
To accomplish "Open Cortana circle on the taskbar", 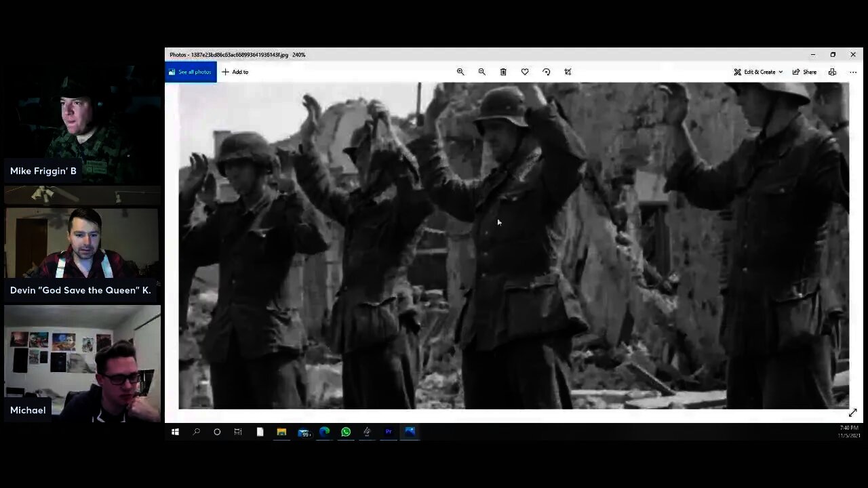I will point(217,432).
